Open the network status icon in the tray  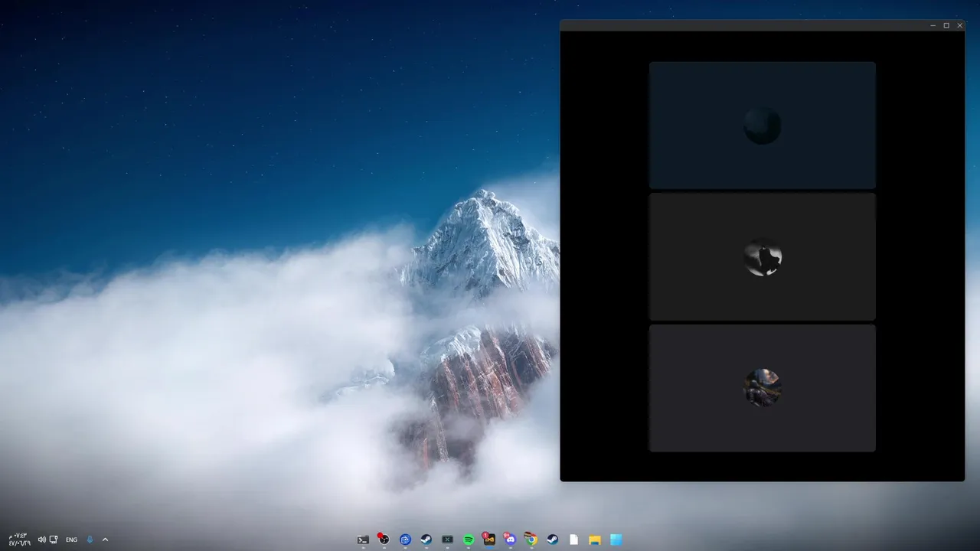pos(54,540)
